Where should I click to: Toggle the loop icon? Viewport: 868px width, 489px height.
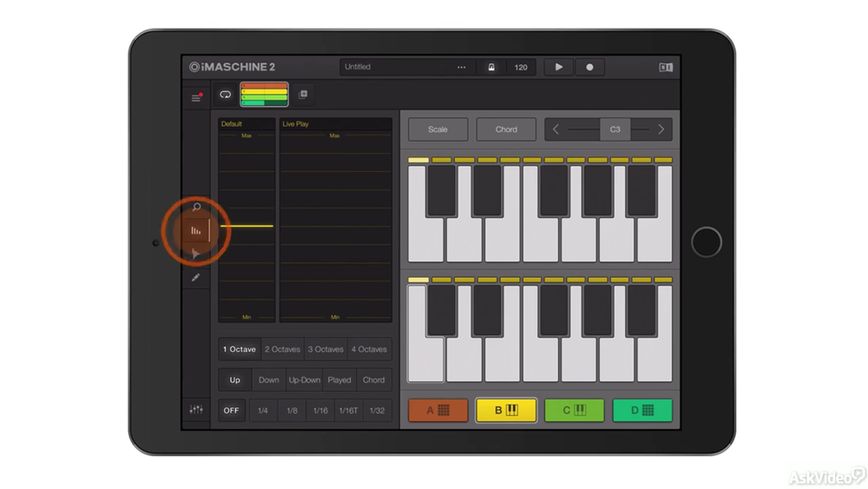click(226, 95)
